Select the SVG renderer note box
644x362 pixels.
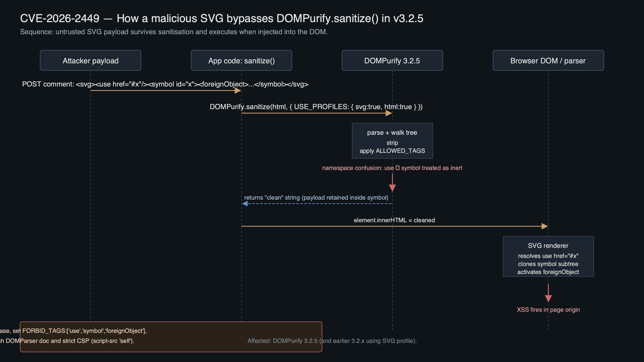(x=548, y=256)
